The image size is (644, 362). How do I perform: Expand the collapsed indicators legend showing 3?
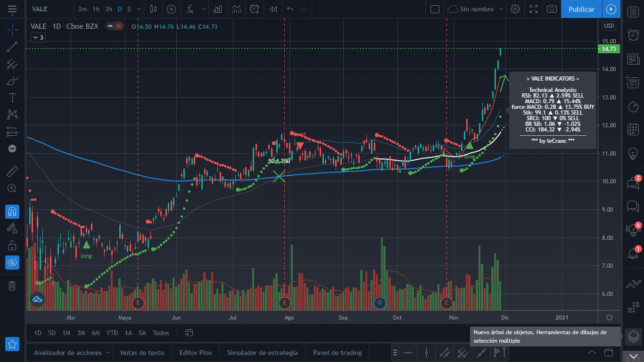tap(38, 37)
